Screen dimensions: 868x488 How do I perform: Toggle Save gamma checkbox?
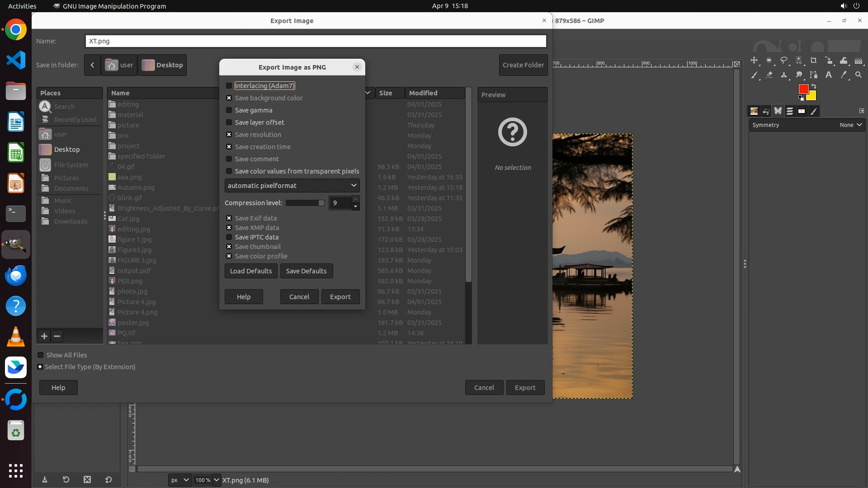coord(229,110)
